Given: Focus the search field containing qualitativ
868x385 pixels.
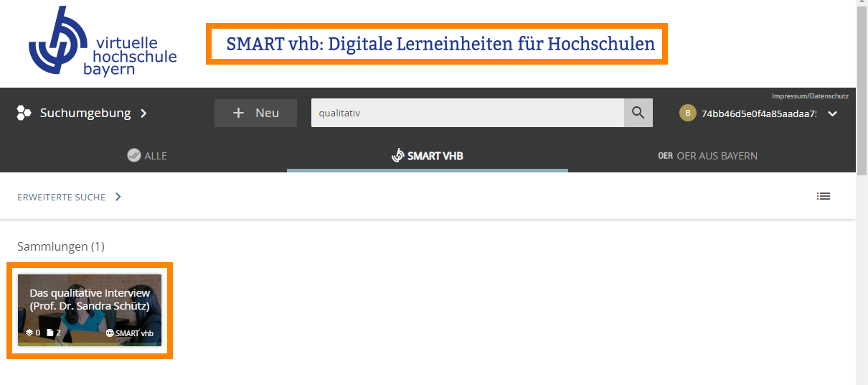Looking at the screenshot, I should (468, 113).
